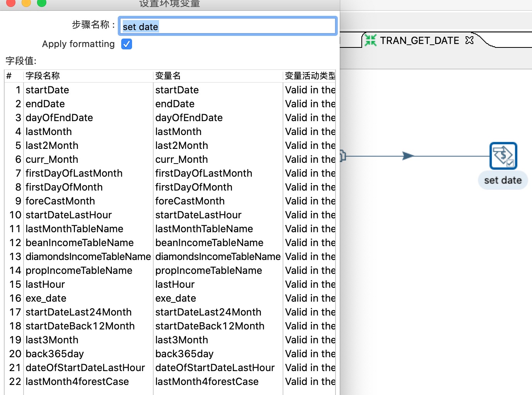
Task: Click the 变量名 column header
Action: coord(168,76)
